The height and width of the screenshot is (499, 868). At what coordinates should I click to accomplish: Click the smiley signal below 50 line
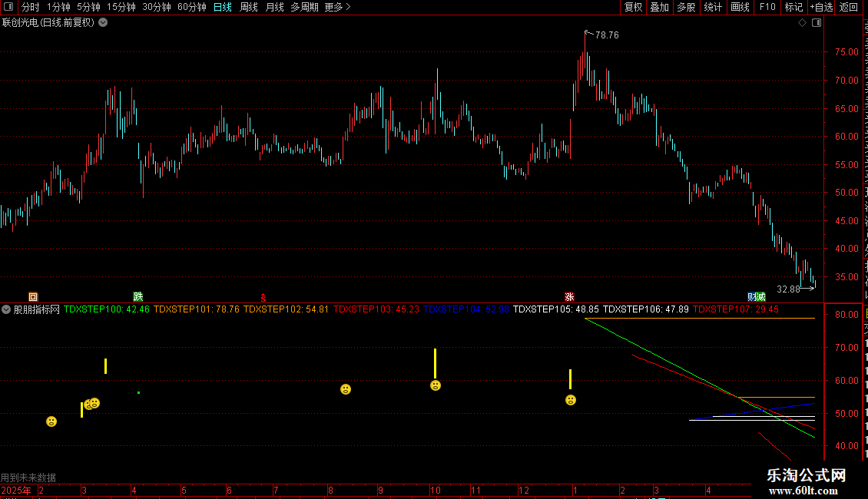tap(51, 421)
